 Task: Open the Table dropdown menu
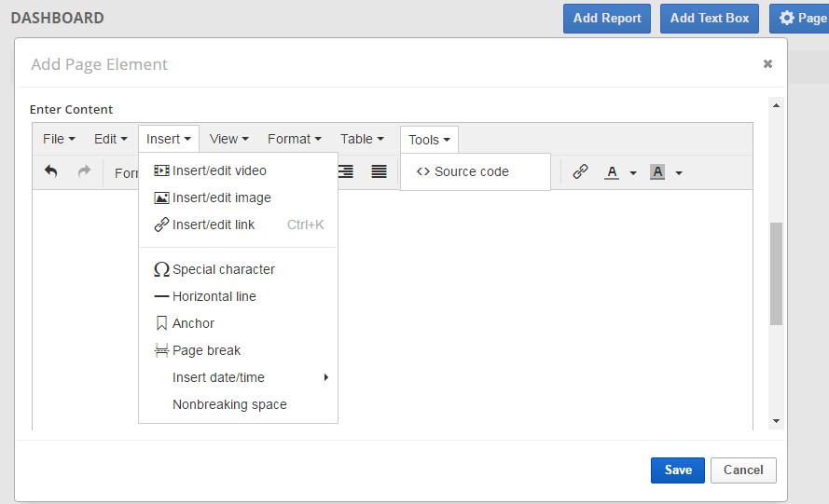coord(362,139)
